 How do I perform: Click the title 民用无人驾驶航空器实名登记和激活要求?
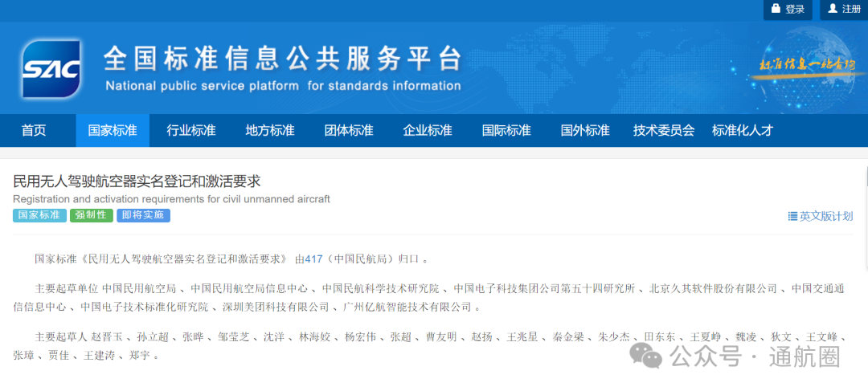tap(137, 181)
